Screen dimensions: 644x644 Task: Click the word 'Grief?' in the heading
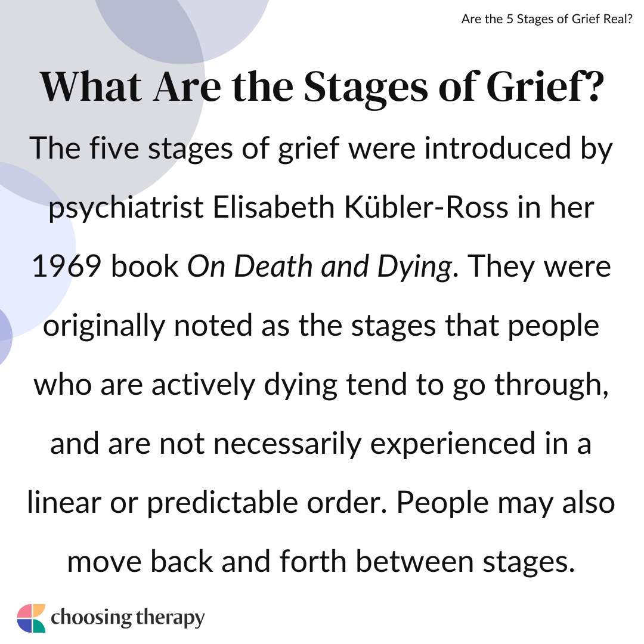tap(545, 88)
